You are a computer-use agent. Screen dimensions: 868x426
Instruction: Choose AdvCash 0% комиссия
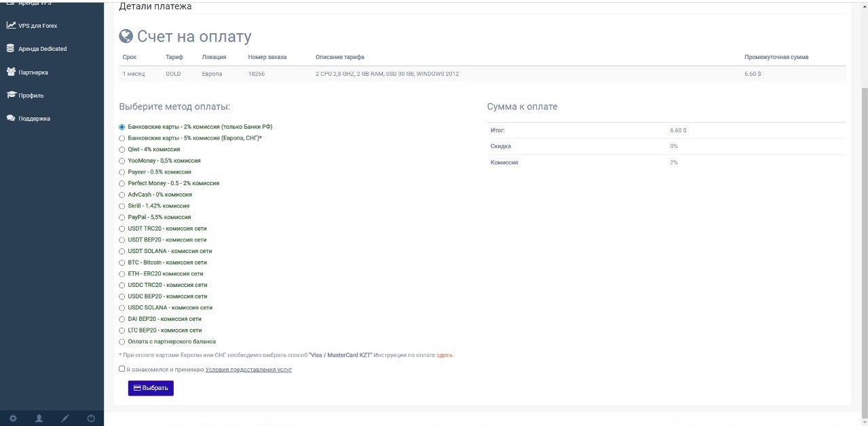pos(122,195)
